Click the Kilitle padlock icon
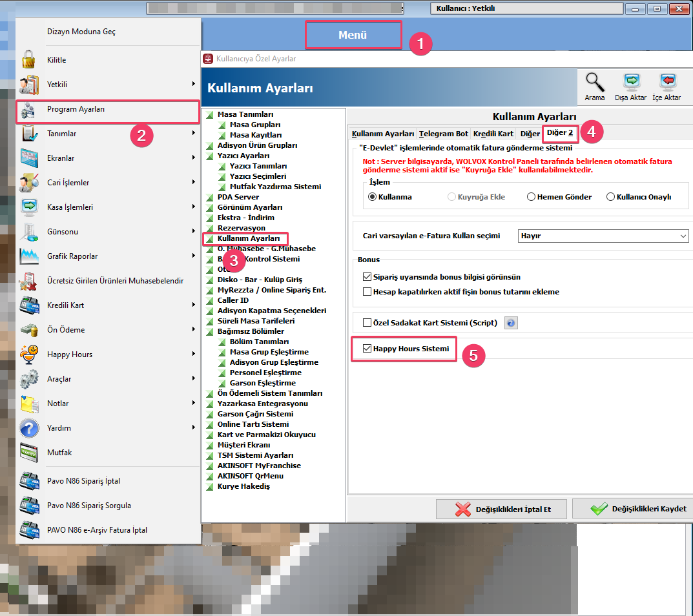 (x=29, y=60)
